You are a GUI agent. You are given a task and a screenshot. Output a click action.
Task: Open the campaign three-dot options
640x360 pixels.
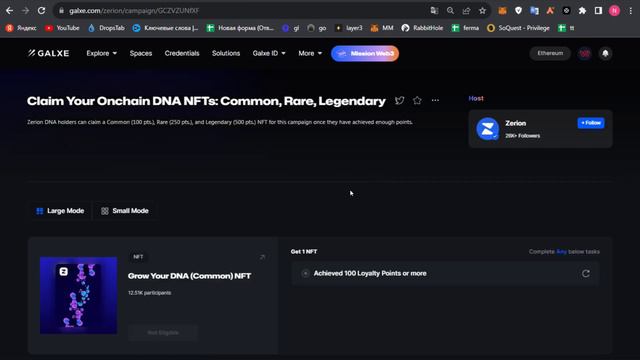(x=435, y=100)
